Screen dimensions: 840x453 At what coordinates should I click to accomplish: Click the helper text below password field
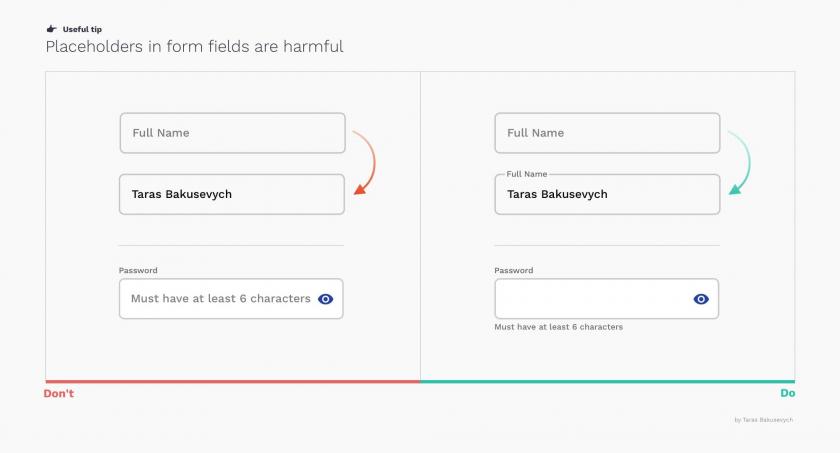[x=558, y=327]
